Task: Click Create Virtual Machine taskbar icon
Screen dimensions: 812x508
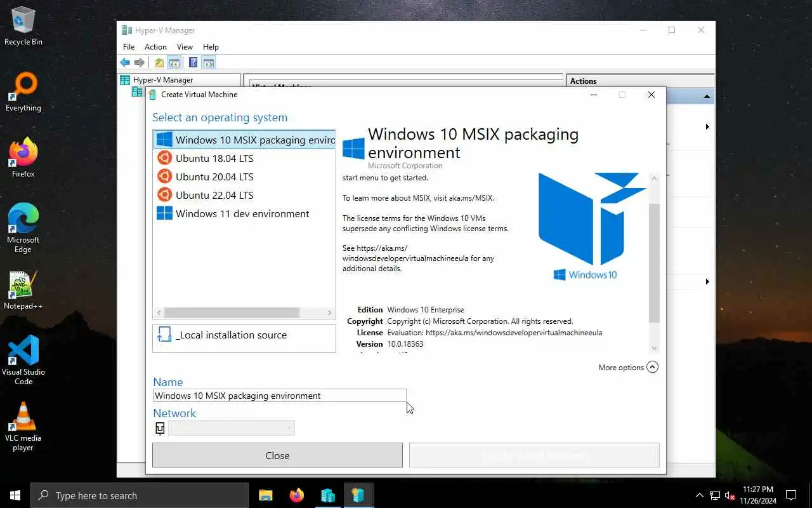Action: [x=358, y=495]
